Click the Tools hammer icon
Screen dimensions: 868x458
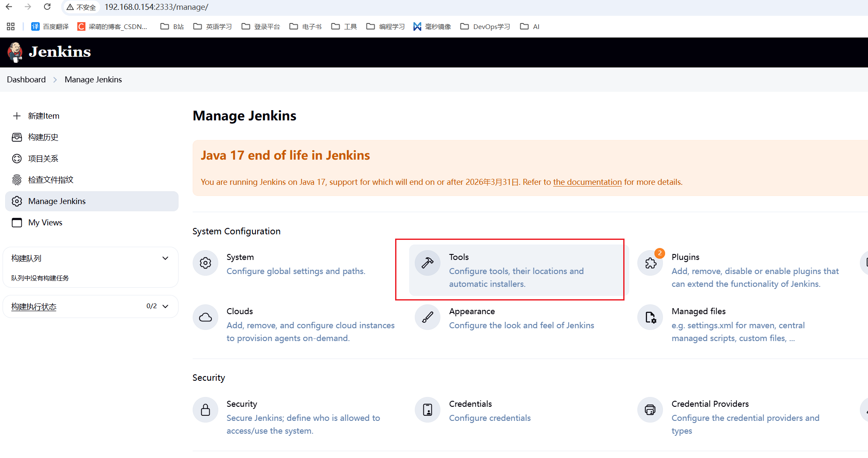pos(428,263)
